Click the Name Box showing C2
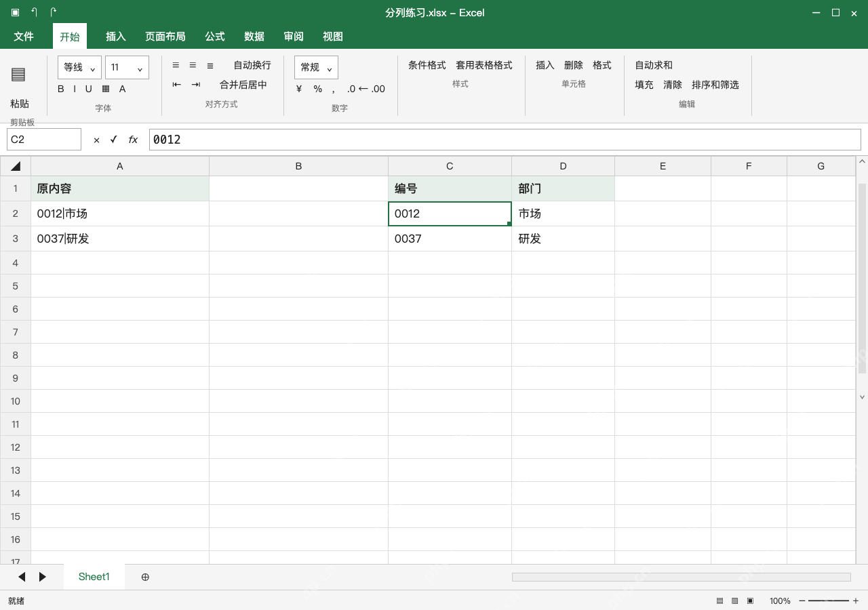Screen dimensions: 868x610 44,140
